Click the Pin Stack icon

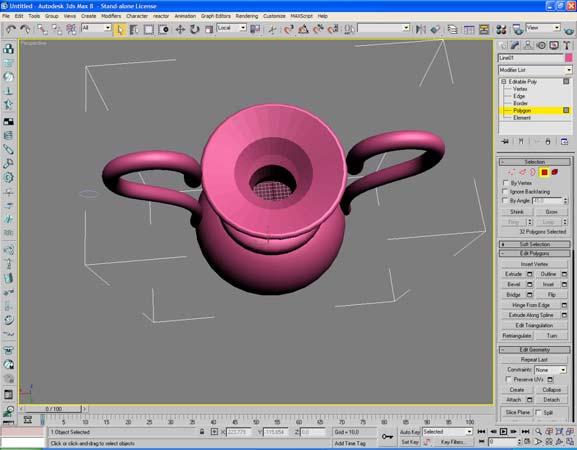pyautogui.click(x=505, y=141)
